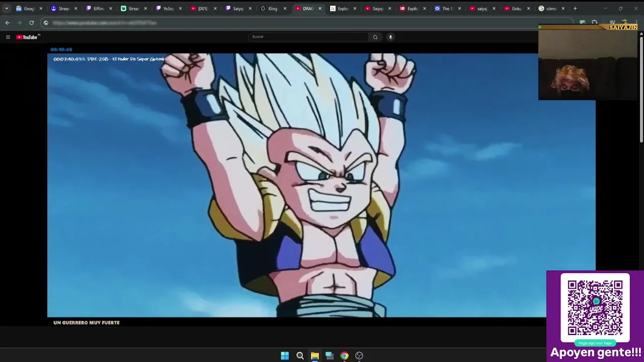This screenshot has height=362, width=644.
Task: Go to the YouTube home logo
Action: pyautogui.click(x=28, y=37)
